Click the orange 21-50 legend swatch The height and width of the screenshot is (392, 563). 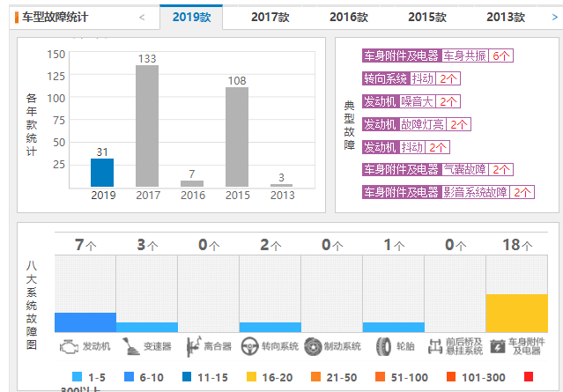click(x=316, y=376)
